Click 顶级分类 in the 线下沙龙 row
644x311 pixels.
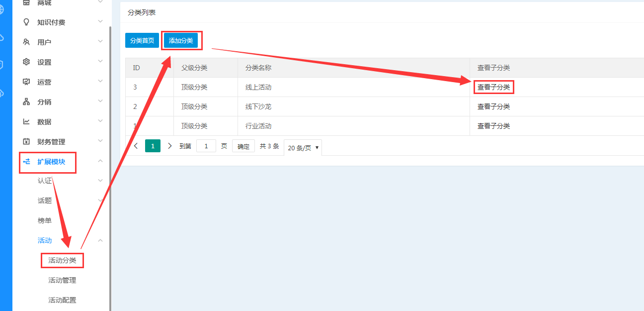194,106
